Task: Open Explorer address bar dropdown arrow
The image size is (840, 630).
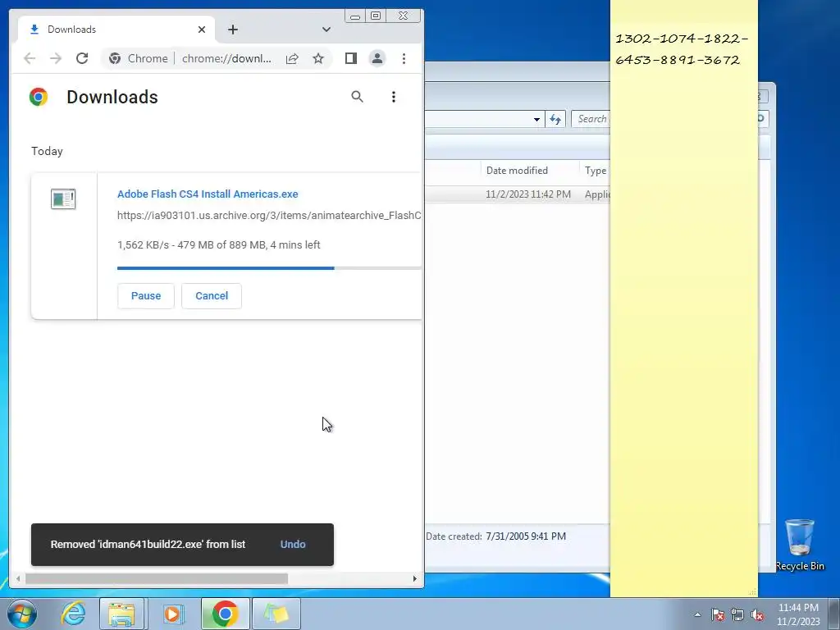Action: [536, 120]
